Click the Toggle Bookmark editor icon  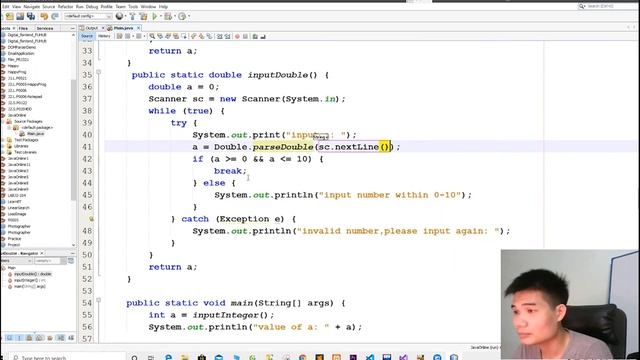tap(209, 36)
